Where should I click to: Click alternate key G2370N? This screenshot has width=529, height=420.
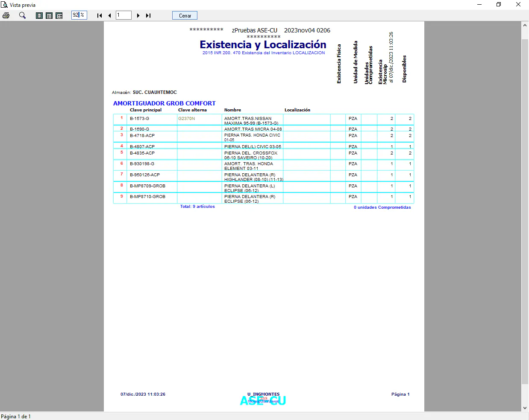(x=187, y=119)
